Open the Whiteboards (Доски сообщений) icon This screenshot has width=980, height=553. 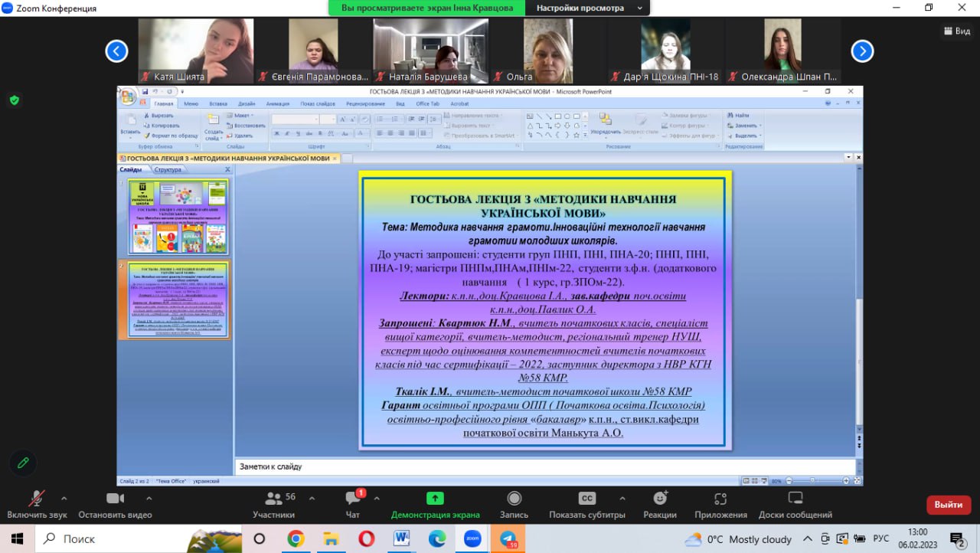click(795, 499)
